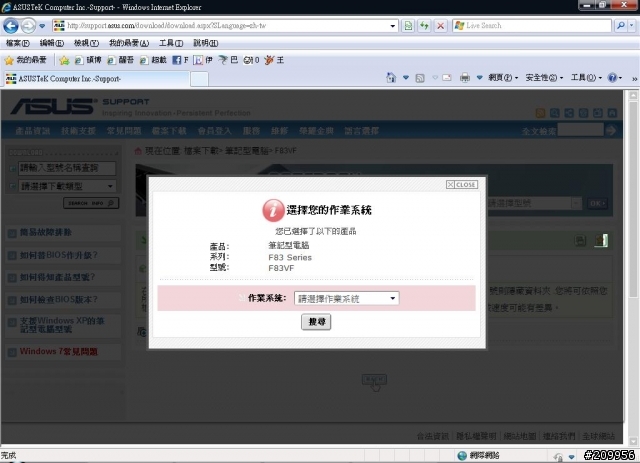Open the 會員登入 navigation item
Screen dimensions: 640x463
pos(214,131)
